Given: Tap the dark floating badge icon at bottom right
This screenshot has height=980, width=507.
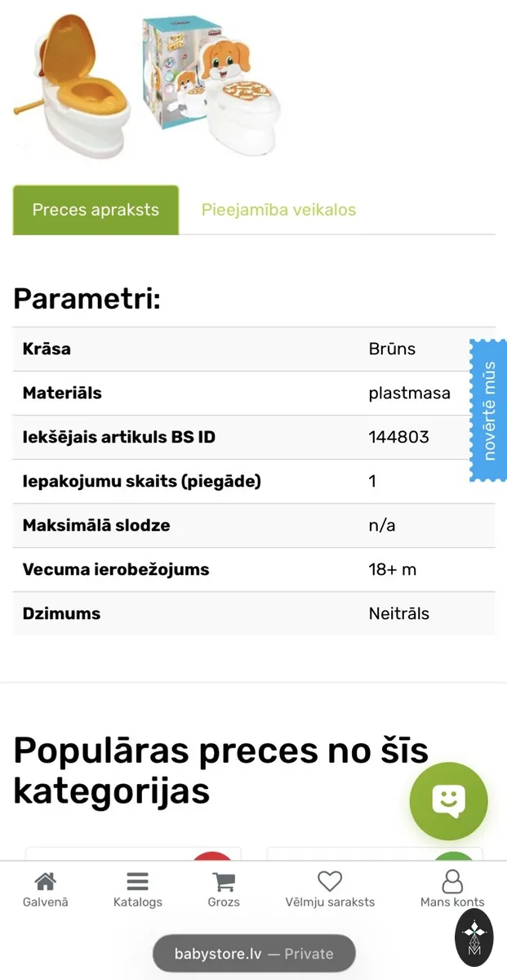Looking at the screenshot, I should (474, 937).
